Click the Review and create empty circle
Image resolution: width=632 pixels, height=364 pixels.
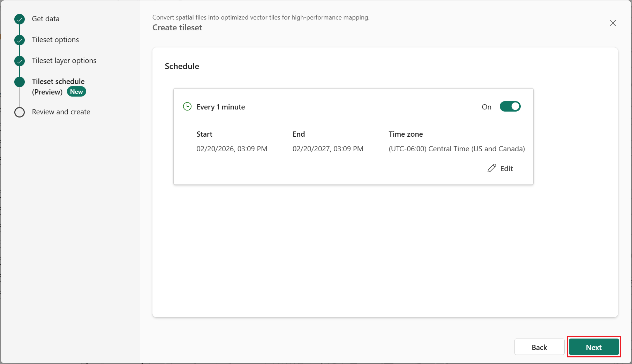pos(20,112)
